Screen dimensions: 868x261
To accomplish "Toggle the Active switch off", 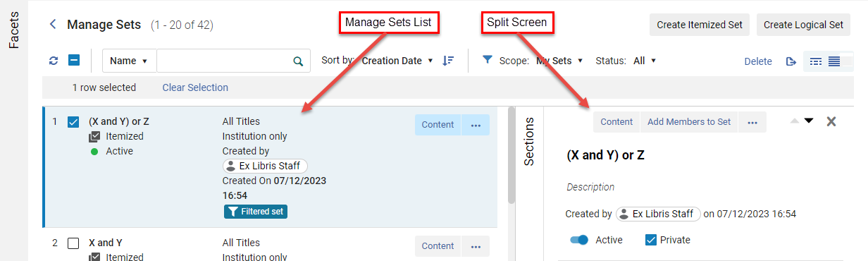I will tap(579, 240).
